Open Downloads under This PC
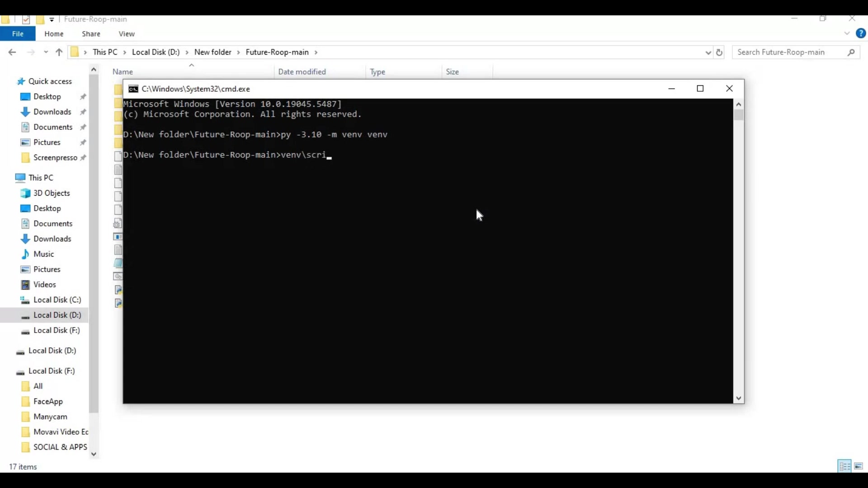This screenshot has height=488, width=868. 52,239
